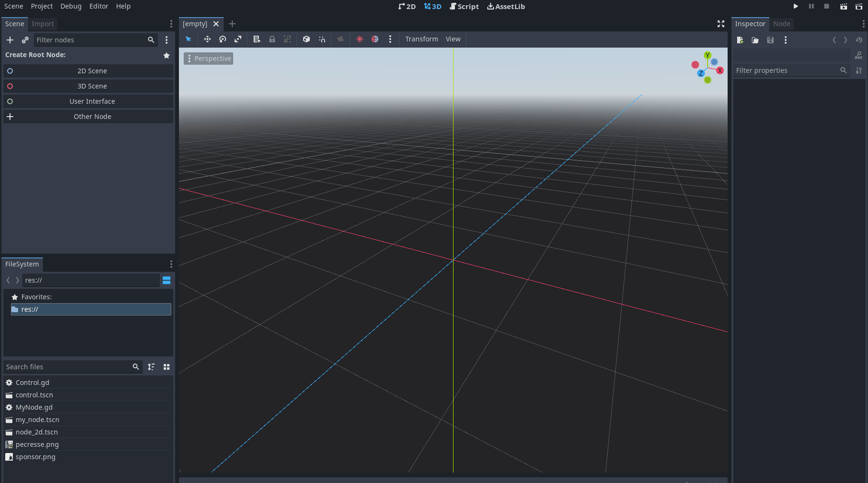Select the Select Mode arrow tool
The image size is (868, 483).
pos(188,39)
